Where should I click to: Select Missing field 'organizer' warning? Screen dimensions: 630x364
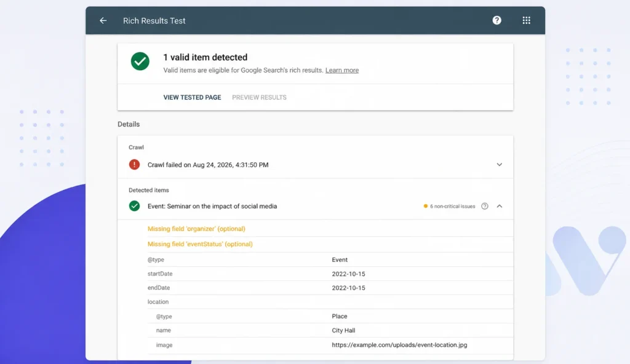[x=196, y=229]
